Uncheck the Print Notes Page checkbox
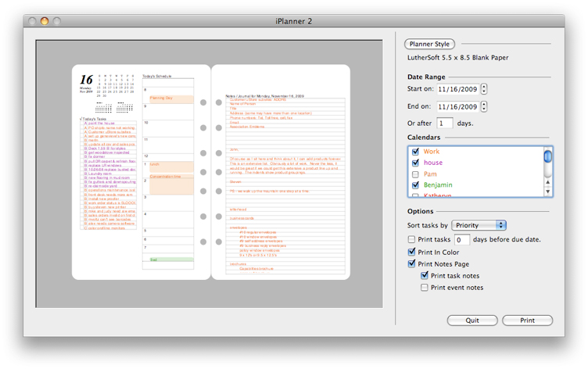 coord(412,264)
